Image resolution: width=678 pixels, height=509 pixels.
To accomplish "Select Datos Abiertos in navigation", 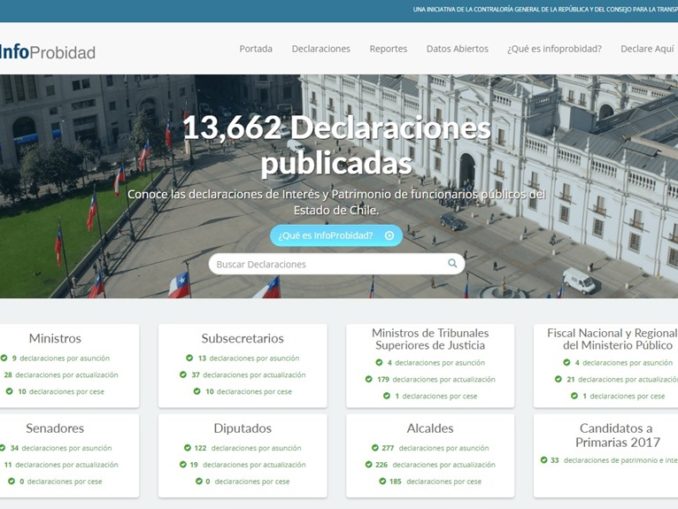I will 457,49.
